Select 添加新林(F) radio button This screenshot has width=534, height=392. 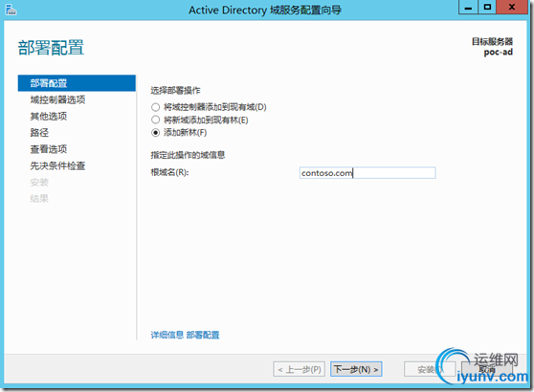pos(155,133)
